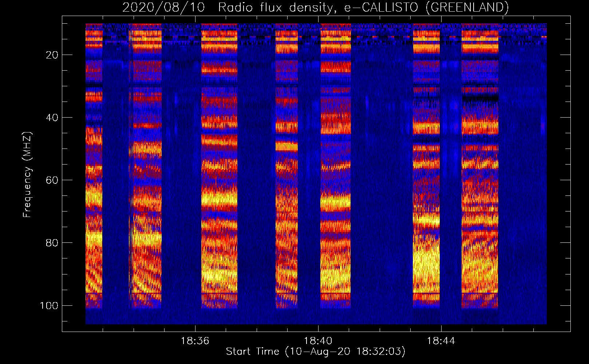This screenshot has width=589, height=364.
Task: Click the 18:44 time tick label
Action: point(441,341)
